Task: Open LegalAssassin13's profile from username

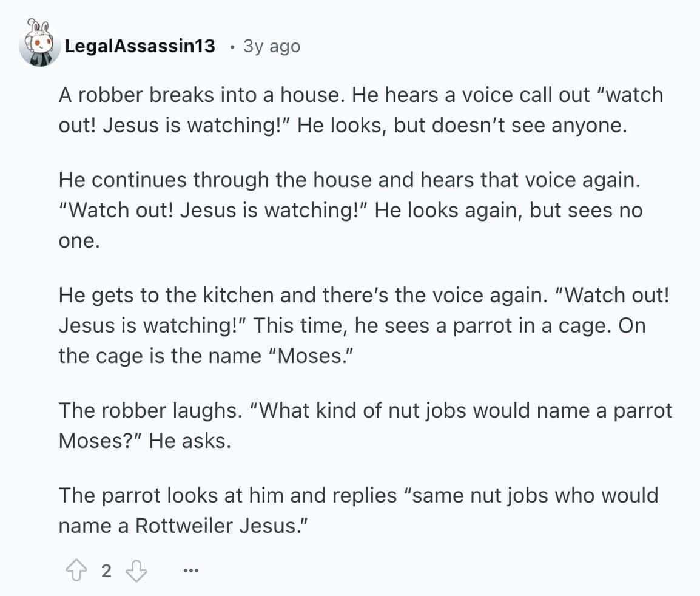Action: pyautogui.click(x=140, y=46)
